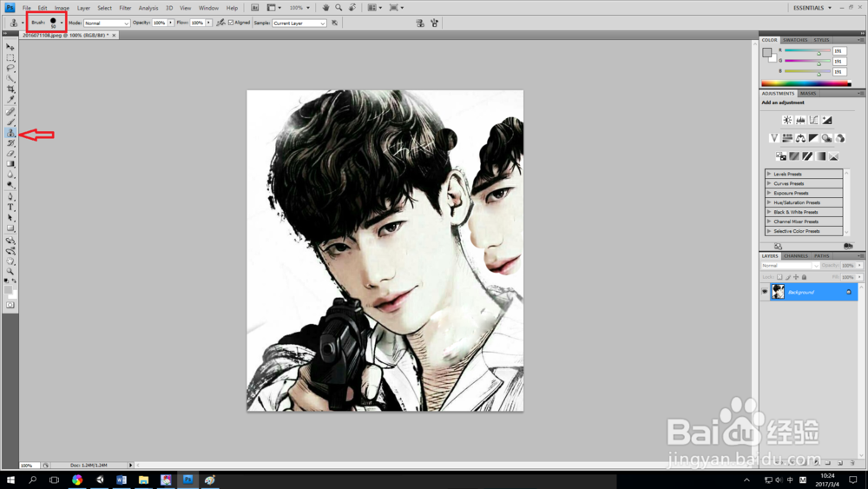Select the Move tool
Image resolution: width=868 pixels, height=489 pixels.
(x=10, y=47)
